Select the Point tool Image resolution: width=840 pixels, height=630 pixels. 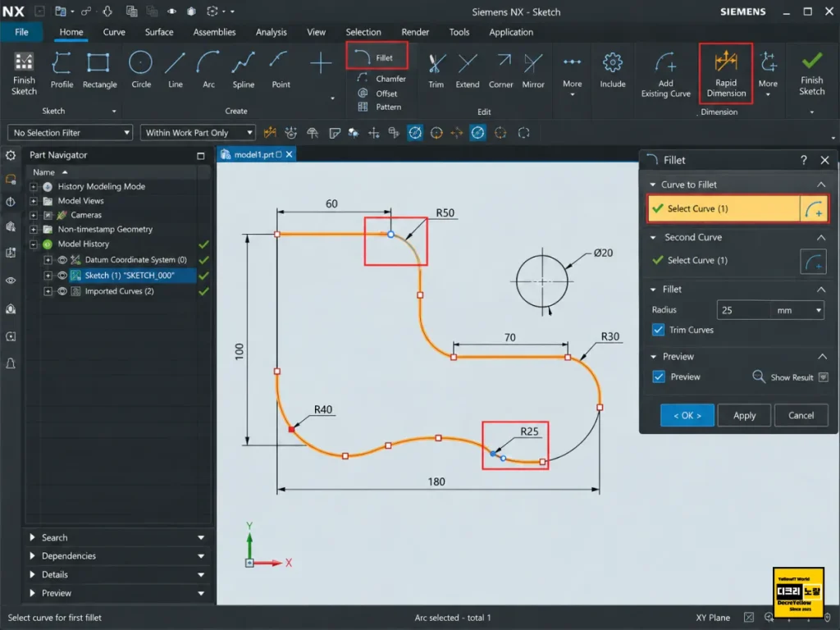coord(281,71)
